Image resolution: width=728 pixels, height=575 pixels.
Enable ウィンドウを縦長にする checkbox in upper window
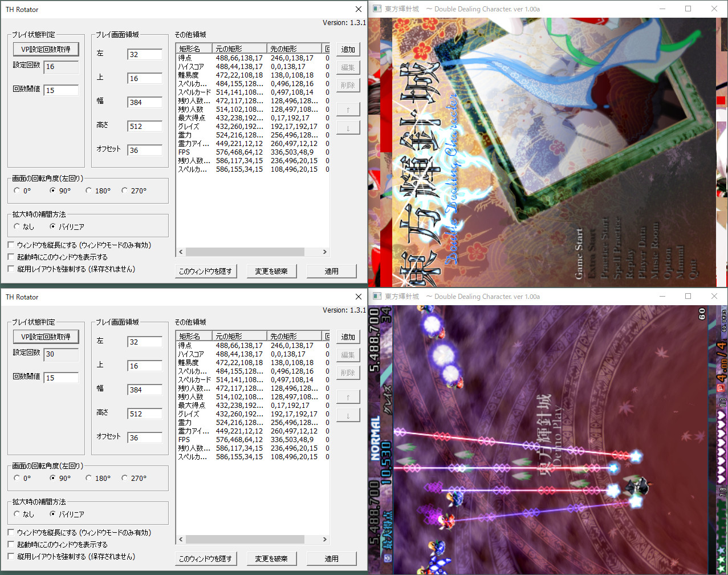11,245
